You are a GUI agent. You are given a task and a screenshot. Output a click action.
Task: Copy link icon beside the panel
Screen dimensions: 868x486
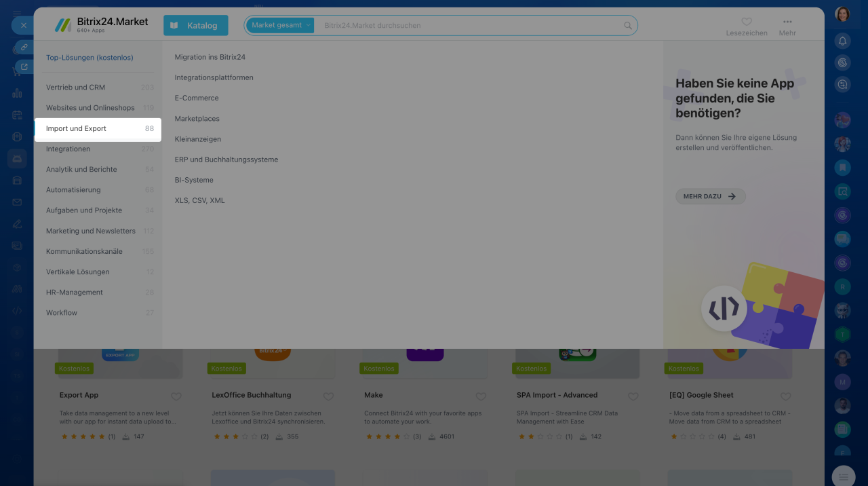(23, 48)
